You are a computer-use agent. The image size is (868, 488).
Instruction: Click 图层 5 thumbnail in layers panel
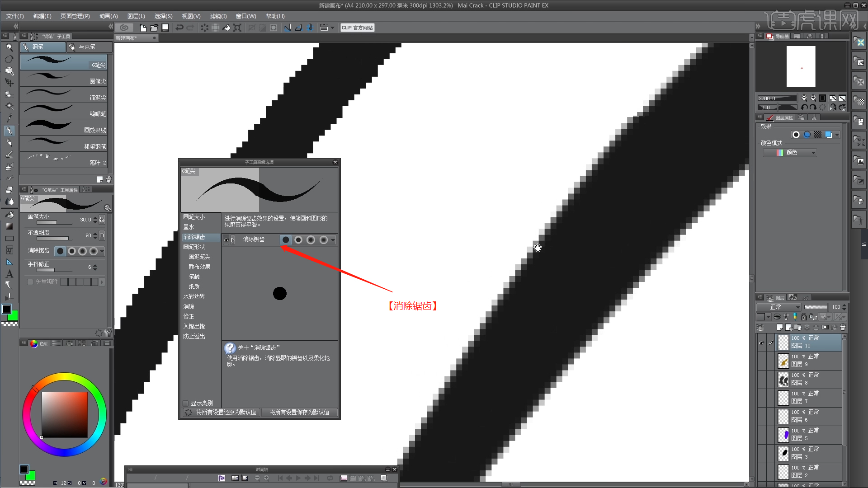[x=783, y=434]
